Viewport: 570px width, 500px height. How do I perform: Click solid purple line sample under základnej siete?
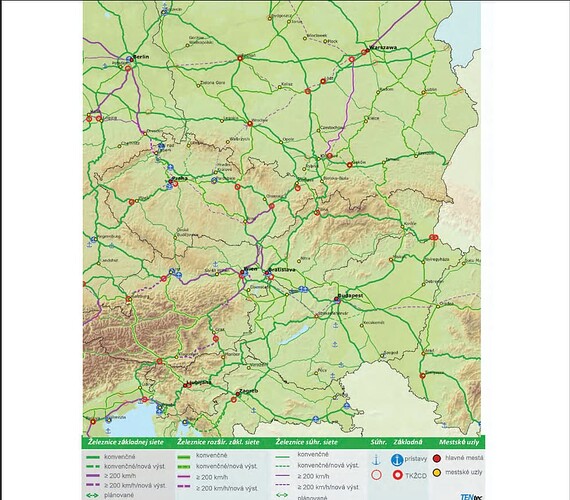93,476
